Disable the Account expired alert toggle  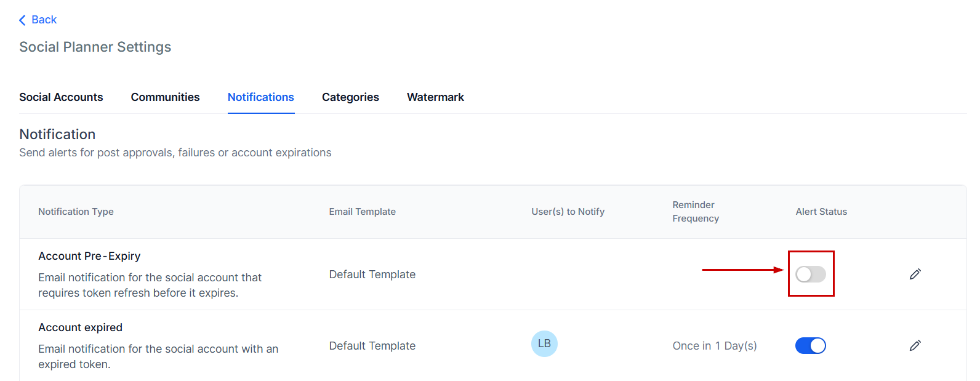pyautogui.click(x=810, y=346)
